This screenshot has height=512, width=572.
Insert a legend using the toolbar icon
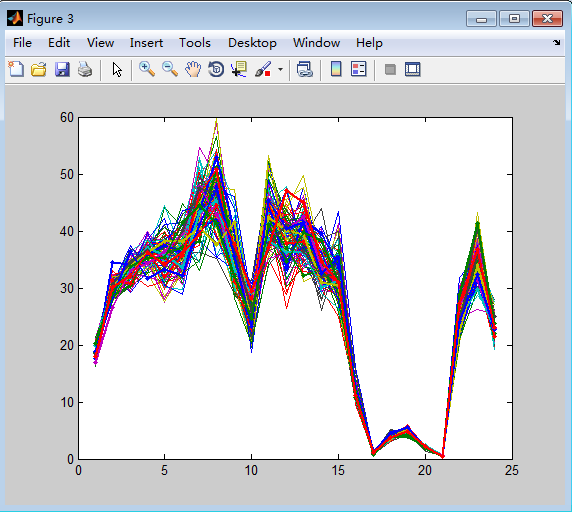pos(359,69)
